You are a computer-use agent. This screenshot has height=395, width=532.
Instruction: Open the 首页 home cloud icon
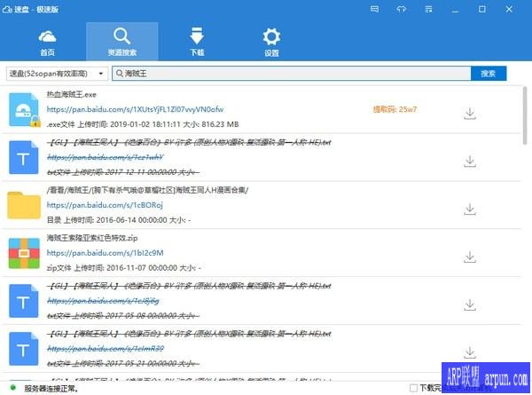click(x=47, y=41)
